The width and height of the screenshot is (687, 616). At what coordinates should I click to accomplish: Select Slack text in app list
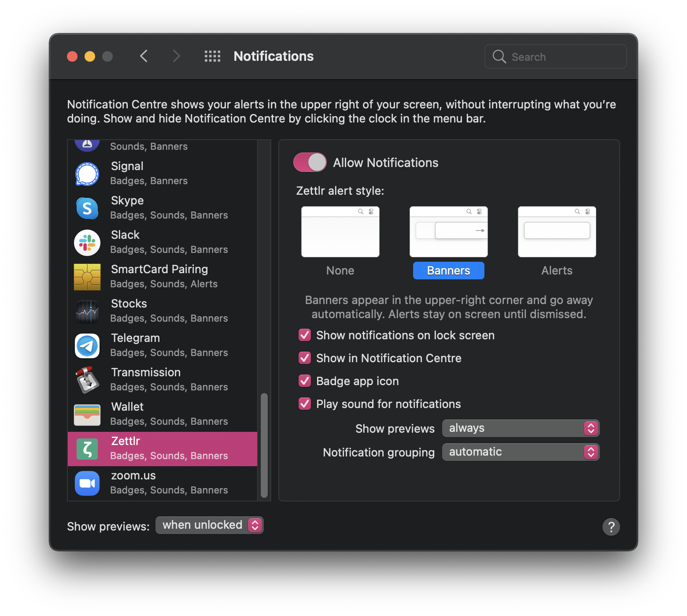tap(125, 235)
